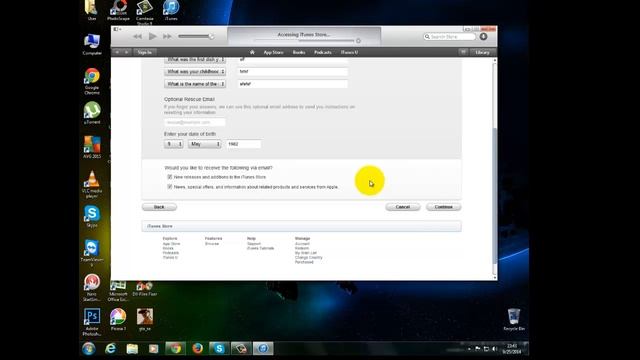The image size is (640, 360).
Task: Open the Picasa 3 desktop icon
Action: (118, 320)
